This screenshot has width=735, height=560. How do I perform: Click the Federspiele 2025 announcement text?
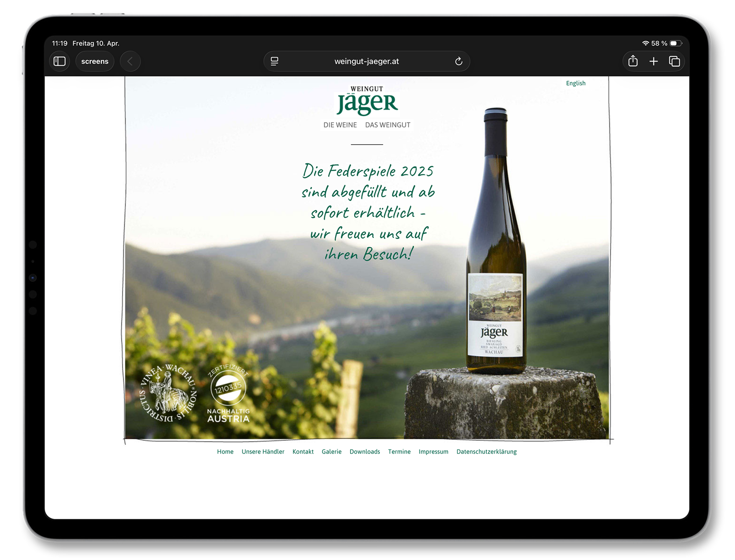368,212
